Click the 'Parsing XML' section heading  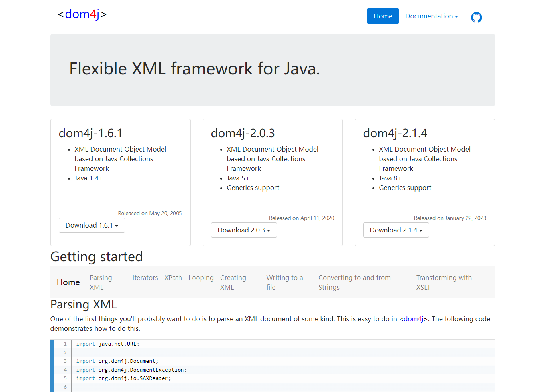click(84, 304)
